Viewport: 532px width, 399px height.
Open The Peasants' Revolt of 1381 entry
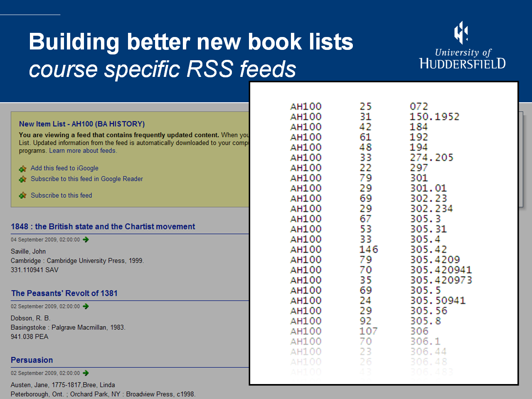(64, 293)
